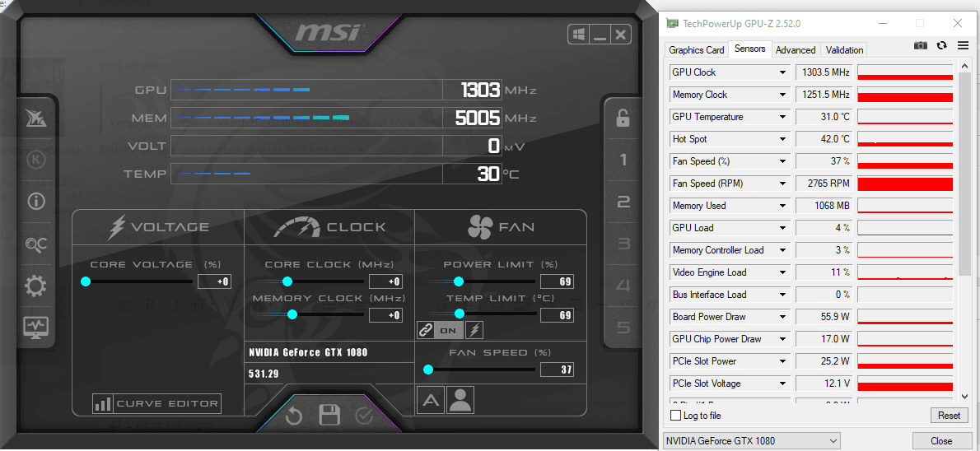Expand the Video Engine Load dropdown

[782, 272]
